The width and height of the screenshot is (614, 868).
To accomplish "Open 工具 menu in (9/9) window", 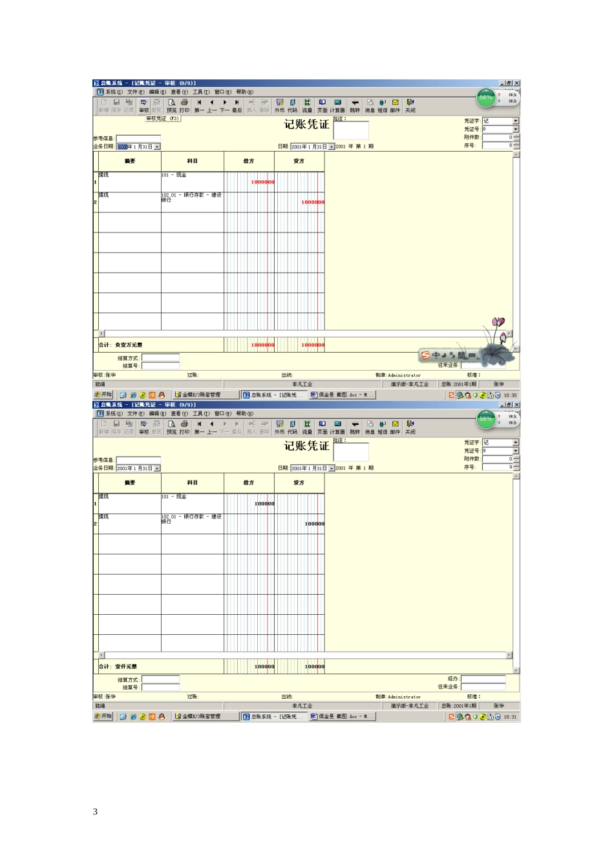I will (201, 414).
